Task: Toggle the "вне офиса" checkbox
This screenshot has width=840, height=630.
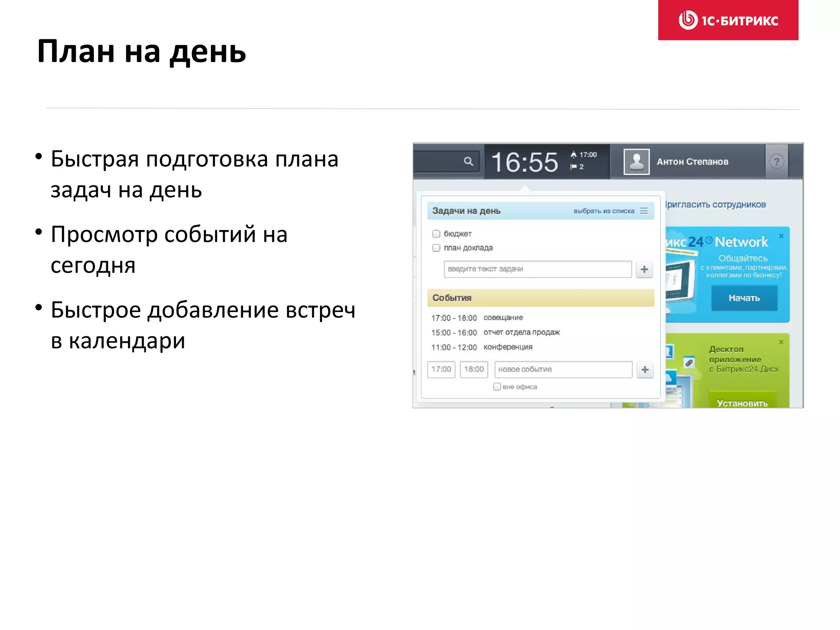Action: (x=497, y=387)
